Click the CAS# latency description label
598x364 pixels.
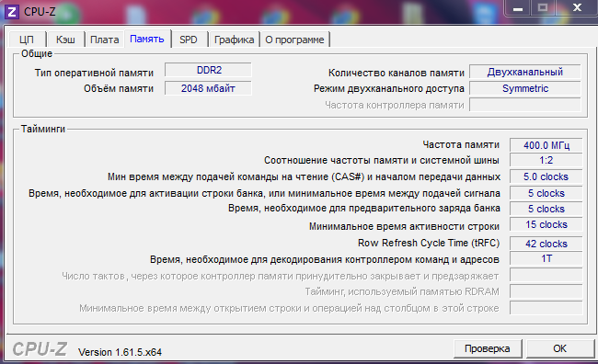304,176
